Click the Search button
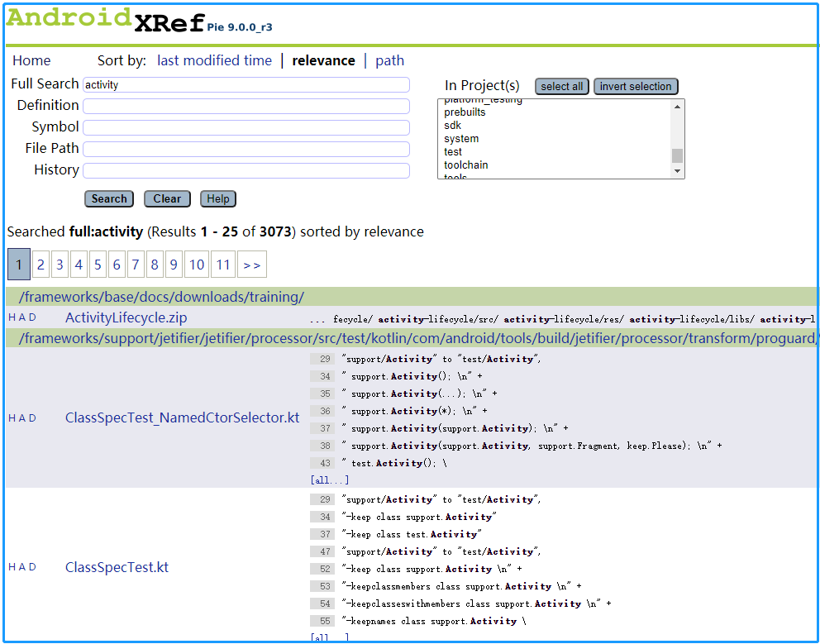Viewport: 820px width, 644px height. [109, 198]
